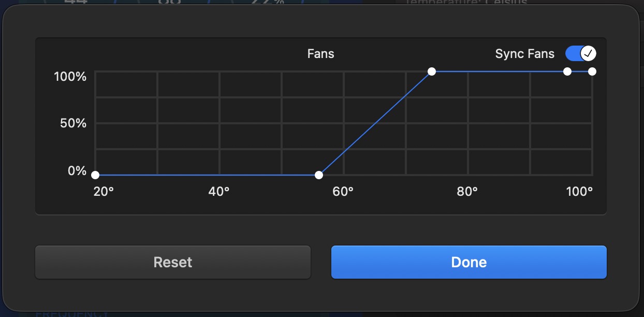Click the Fans graph title
This screenshot has height=317, width=644.
320,54
